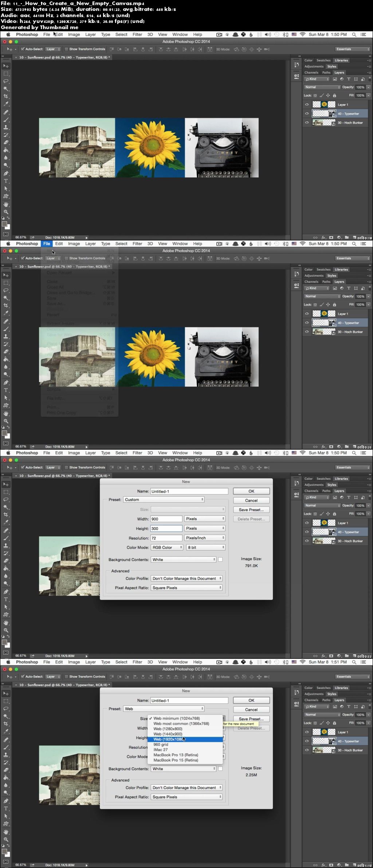Viewport: 373px width, 868px height.
Task: Hide Layer 1 using its eye in the 00:00:18 frame
Action: 307,105
